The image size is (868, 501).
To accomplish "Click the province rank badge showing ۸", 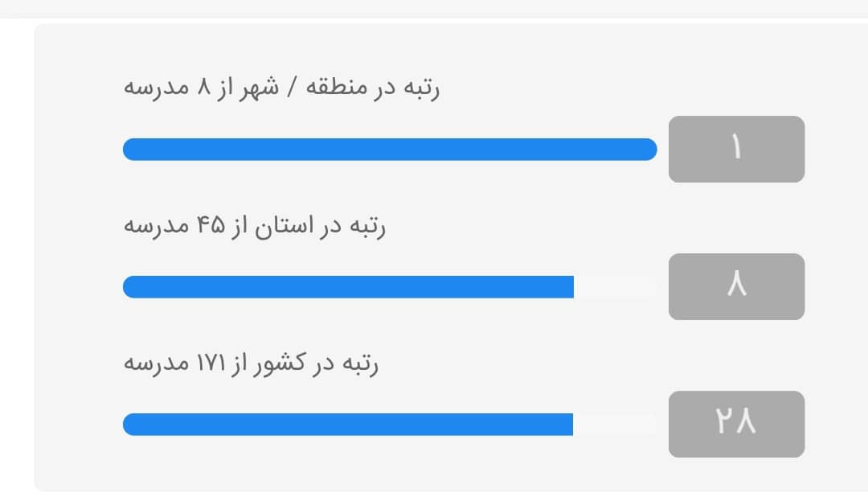I will (x=736, y=286).
